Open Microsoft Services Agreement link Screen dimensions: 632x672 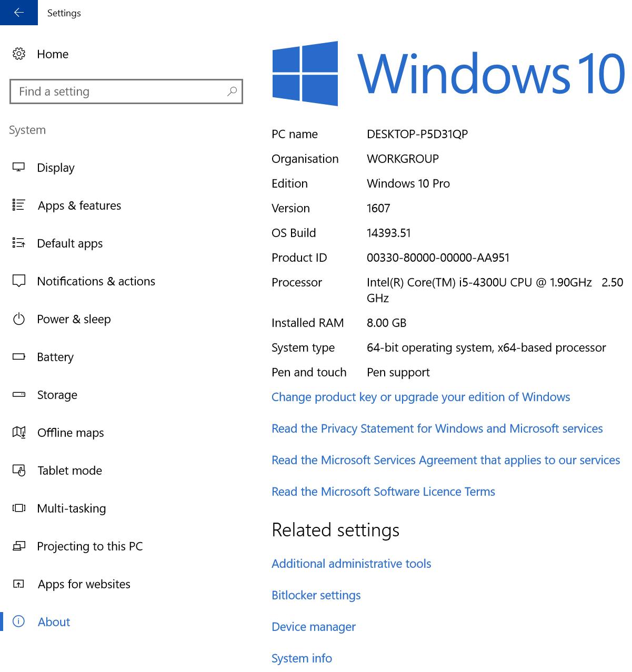click(x=446, y=460)
